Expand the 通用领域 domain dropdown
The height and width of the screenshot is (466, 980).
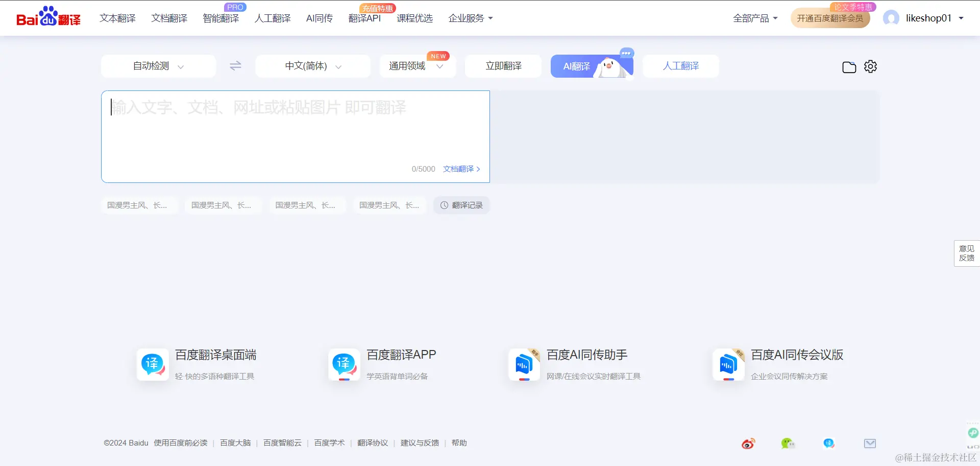point(418,66)
